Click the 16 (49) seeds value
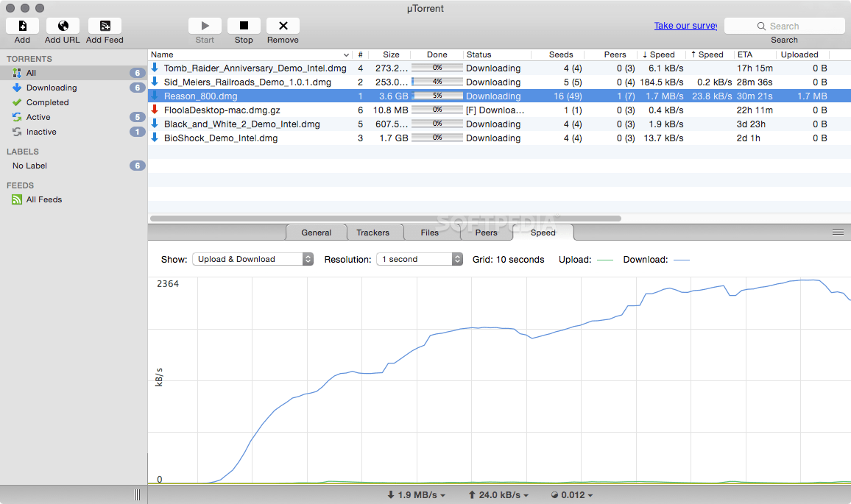Viewport: 851px width, 504px height. point(568,96)
